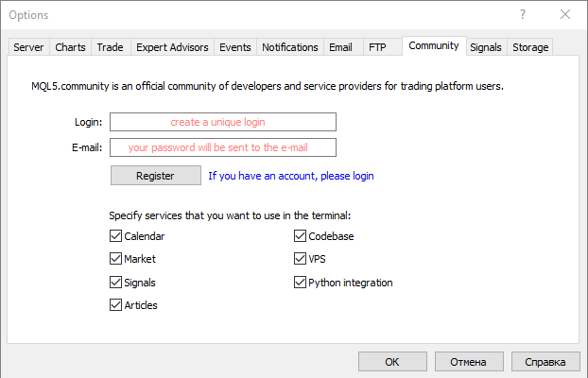The width and height of the screenshot is (588, 378).
Task: Toggle the Codebase checkbox
Action: click(x=301, y=236)
